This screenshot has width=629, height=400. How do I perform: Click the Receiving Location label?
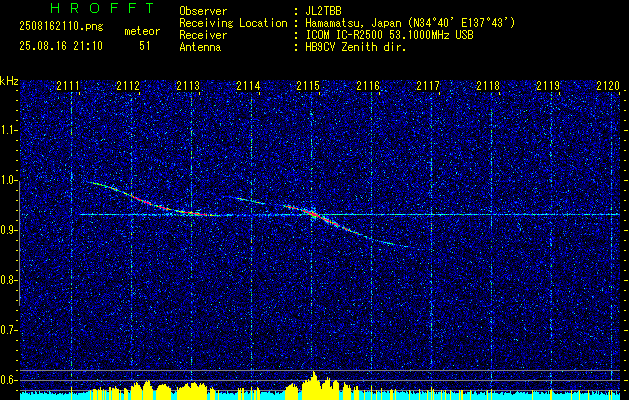click(x=233, y=23)
